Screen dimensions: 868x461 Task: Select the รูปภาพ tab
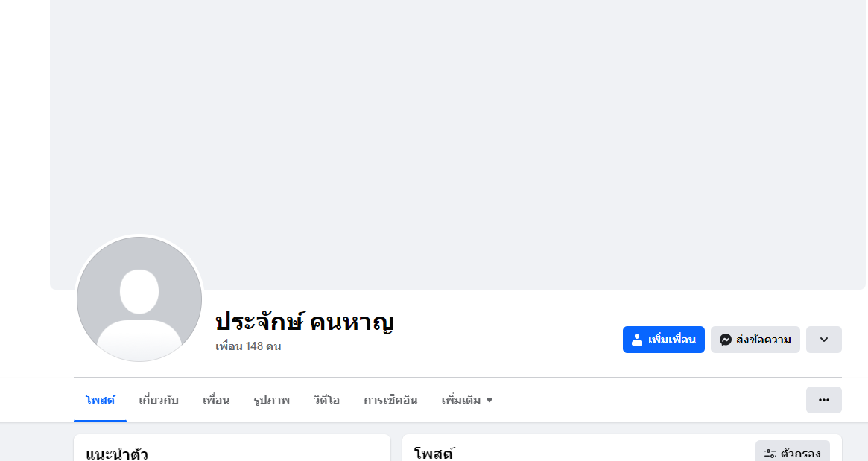(x=271, y=400)
